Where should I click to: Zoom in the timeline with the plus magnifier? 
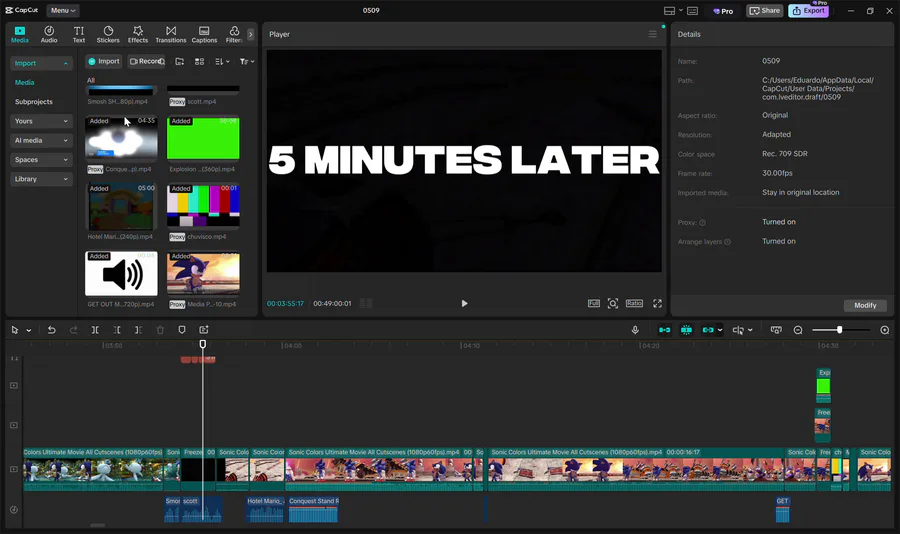pos(885,330)
